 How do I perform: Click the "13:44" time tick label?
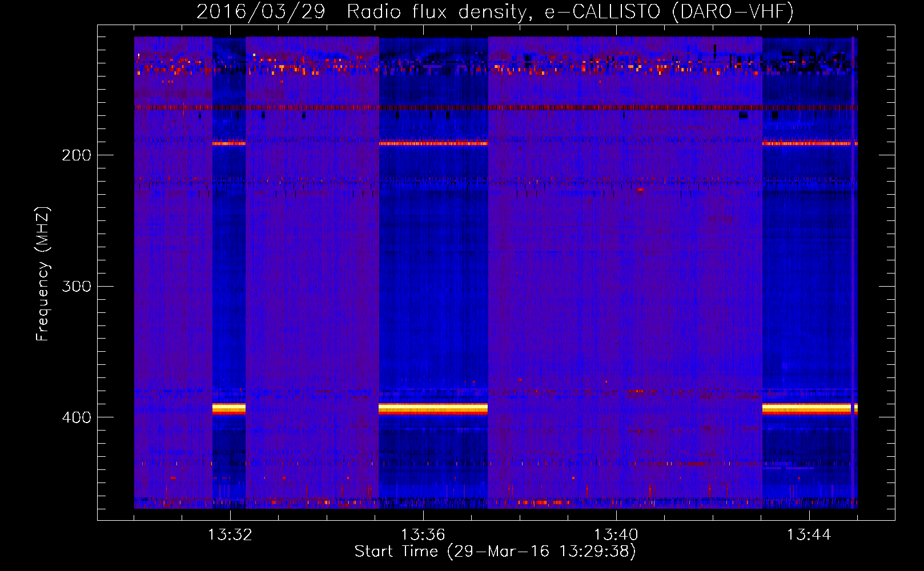(809, 535)
